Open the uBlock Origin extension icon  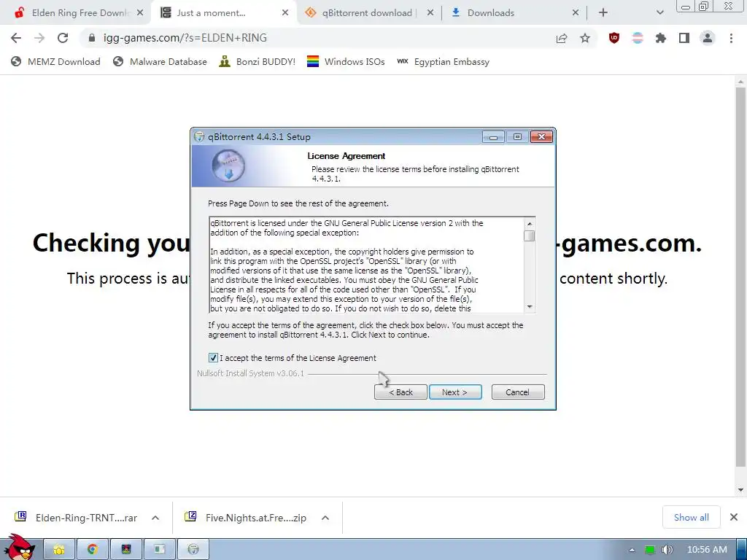614,38
